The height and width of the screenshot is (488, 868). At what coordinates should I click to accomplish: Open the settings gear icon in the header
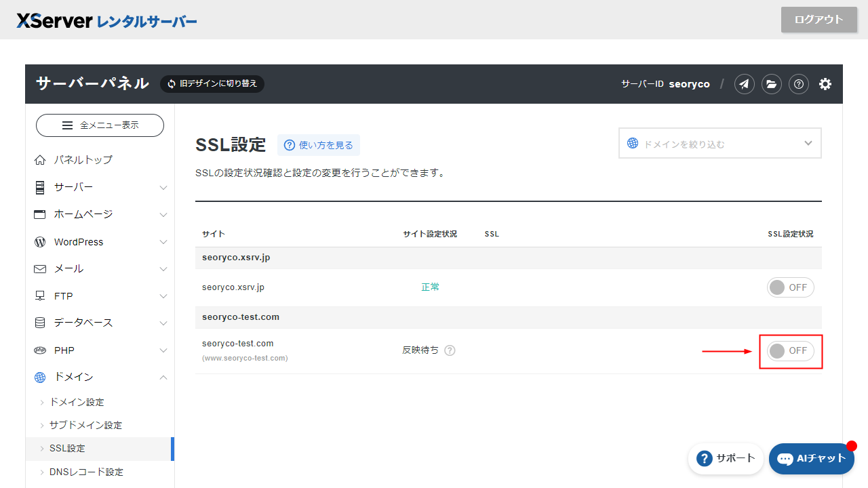click(825, 83)
